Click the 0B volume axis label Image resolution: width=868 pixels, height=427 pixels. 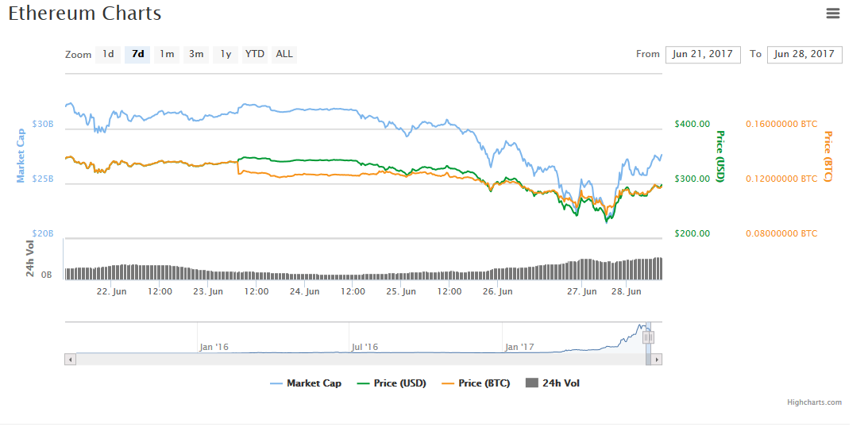(x=47, y=275)
